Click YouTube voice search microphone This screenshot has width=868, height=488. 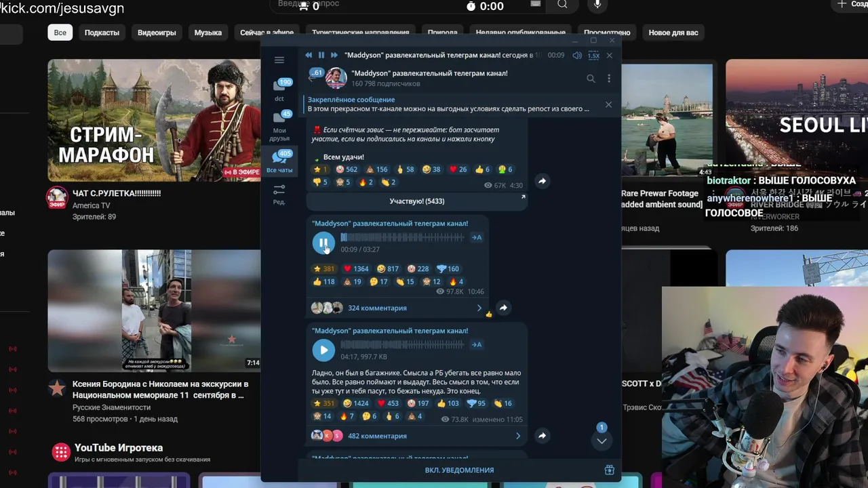(x=597, y=5)
